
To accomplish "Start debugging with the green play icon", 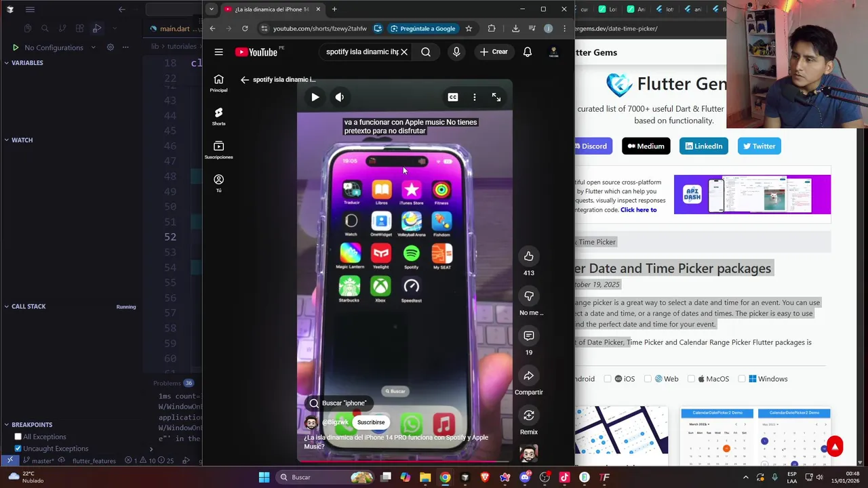I will [15, 47].
